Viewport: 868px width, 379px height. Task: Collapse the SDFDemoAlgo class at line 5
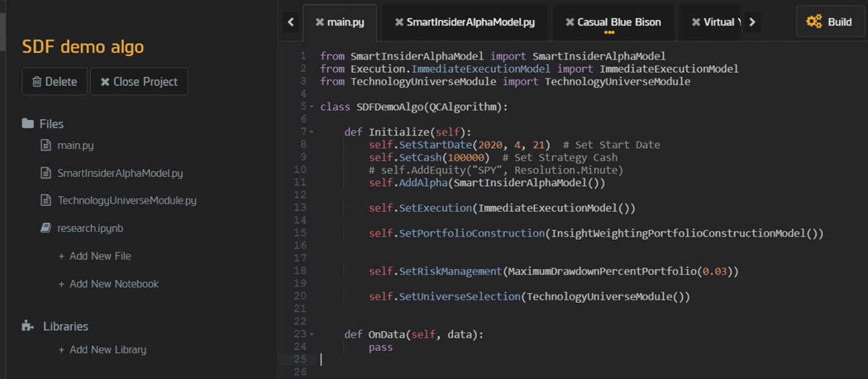pos(311,107)
